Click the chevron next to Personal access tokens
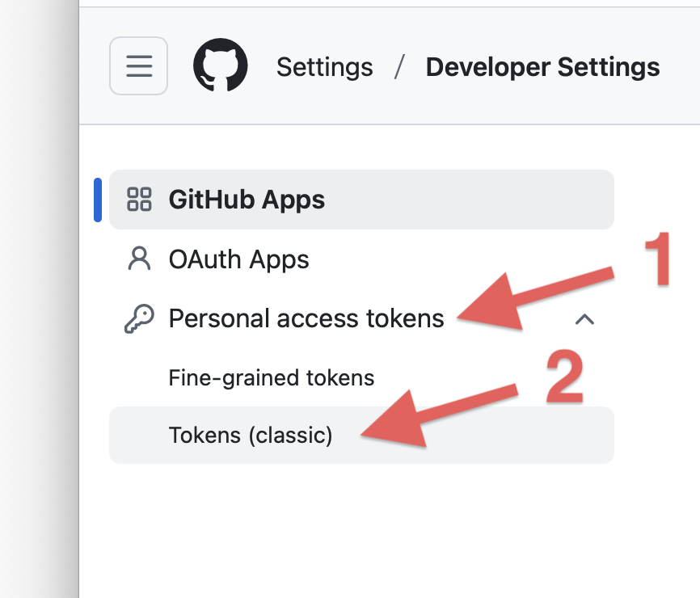The width and height of the screenshot is (700, 598). coord(585,319)
